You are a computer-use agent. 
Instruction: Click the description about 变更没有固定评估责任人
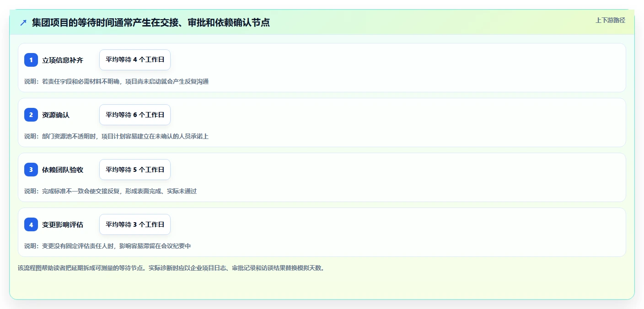(x=107, y=246)
